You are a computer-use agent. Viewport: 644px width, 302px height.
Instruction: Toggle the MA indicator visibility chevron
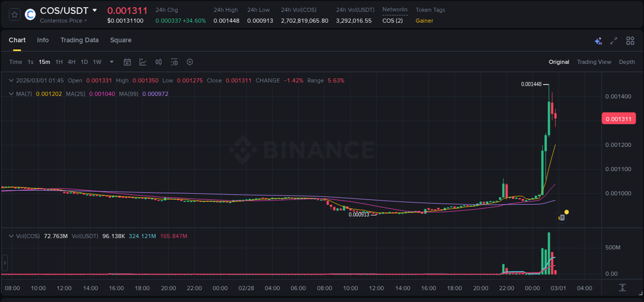point(11,94)
